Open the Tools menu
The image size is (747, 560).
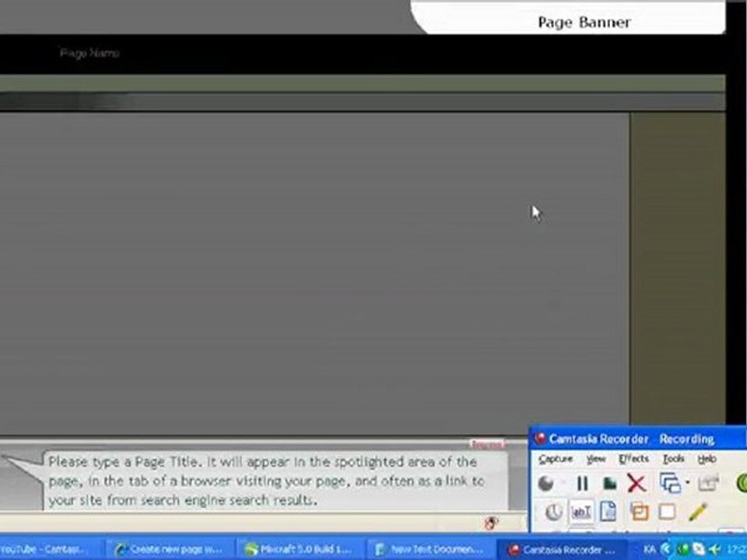pyautogui.click(x=673, y=459)
